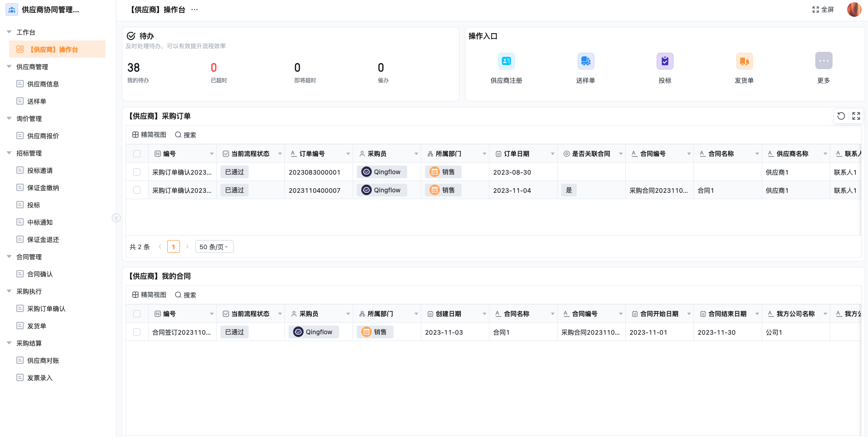Open the 供应商注册 entry icon
The image size is (868, 437).
(506, 61)
